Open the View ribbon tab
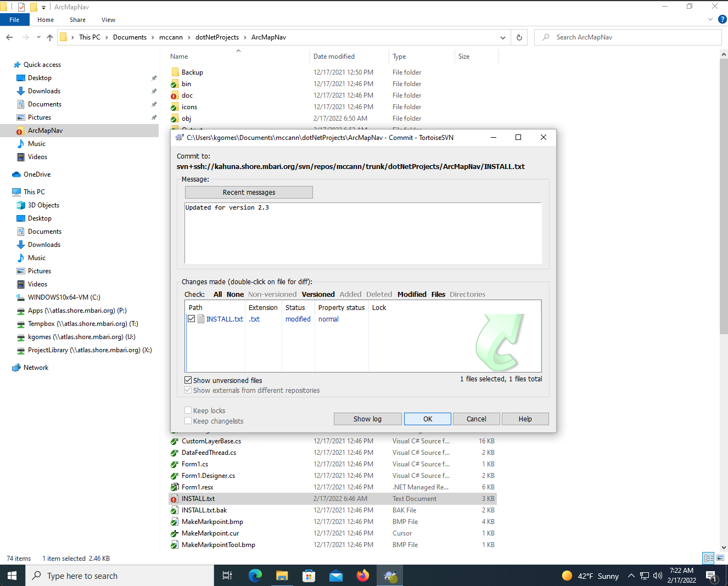The height and width of the screenshot is (586, 728). [108, 20]
